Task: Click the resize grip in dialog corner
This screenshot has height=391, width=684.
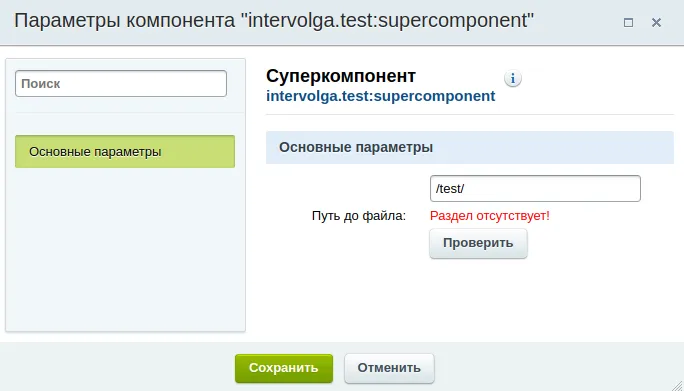Action: (x=676, y=384)
